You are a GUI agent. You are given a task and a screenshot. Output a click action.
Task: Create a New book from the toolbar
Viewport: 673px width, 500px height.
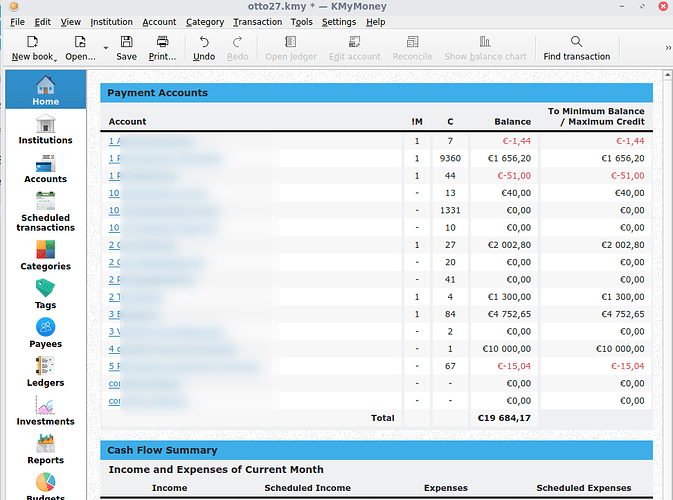pos(33,47)
